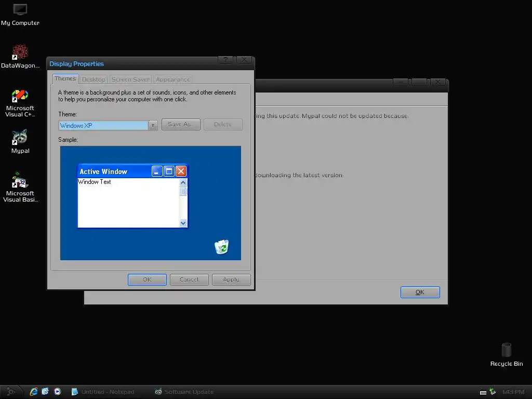The width and height of the screenshot is (532, 399).
Task: Click the help question mark in Display Properties
Action: (225, 60)
